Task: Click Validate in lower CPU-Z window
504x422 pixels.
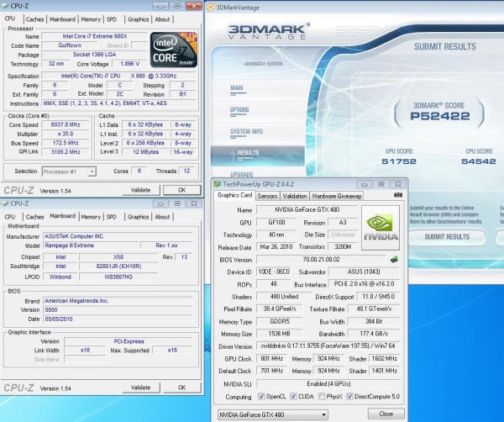Action: point(141,388)
